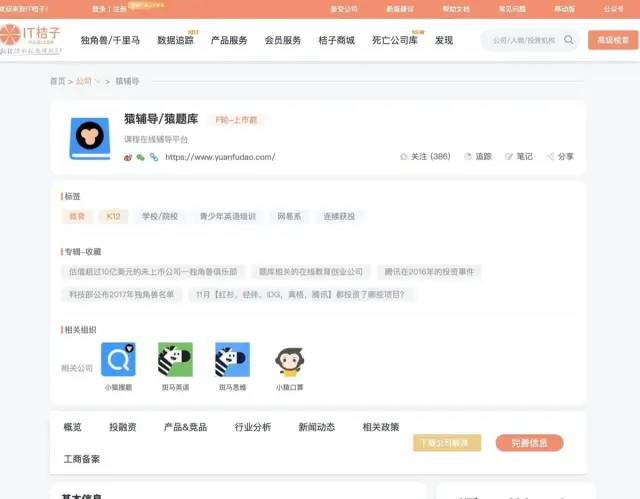640x499 pixels.
Task: Expand the 公司 breadcrumb dropdown
Action: click(x=88, y=81)
